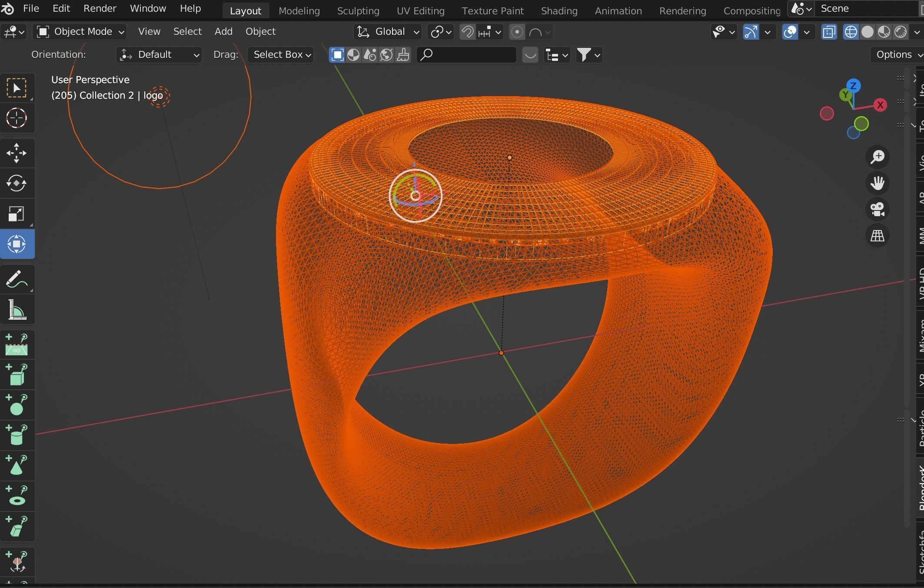Select the 3D Cursor tool

pos(17,118)
